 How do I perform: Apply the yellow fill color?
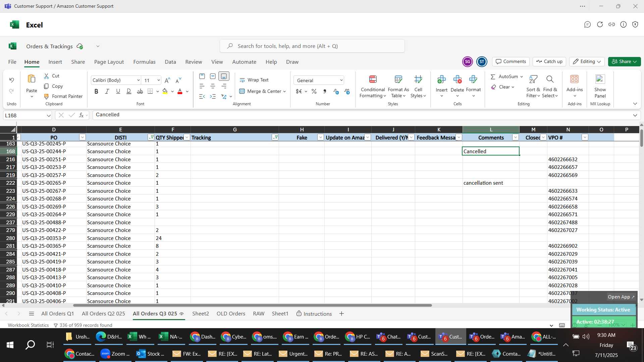[165, 91]
